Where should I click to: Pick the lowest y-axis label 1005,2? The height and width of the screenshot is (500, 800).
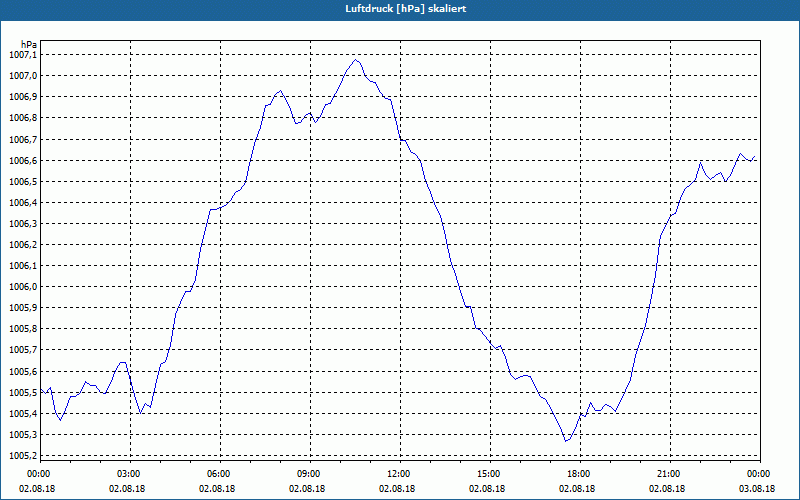point(23,456)
